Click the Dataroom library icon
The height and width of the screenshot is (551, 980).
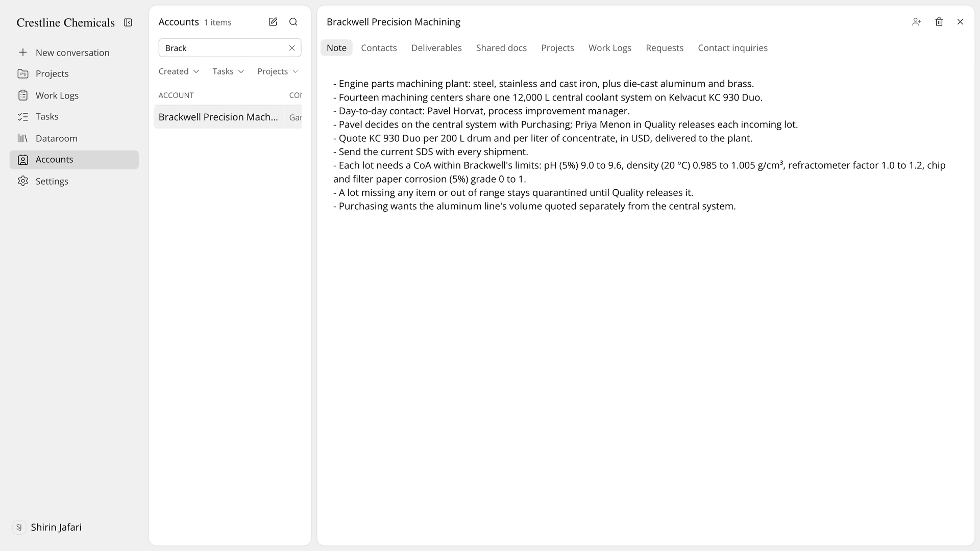(x=23, y=138)
